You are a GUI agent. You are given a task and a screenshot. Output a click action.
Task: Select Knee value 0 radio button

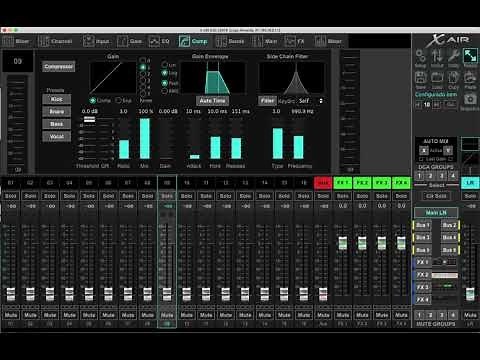(x=143, y=60)
